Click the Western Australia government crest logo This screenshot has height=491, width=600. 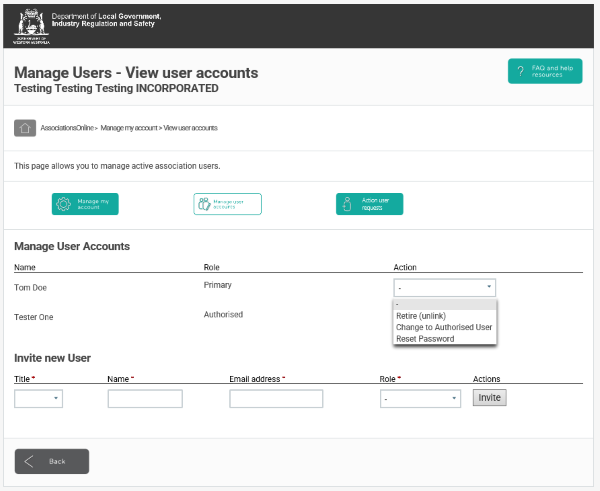click(x=31, y=26)
